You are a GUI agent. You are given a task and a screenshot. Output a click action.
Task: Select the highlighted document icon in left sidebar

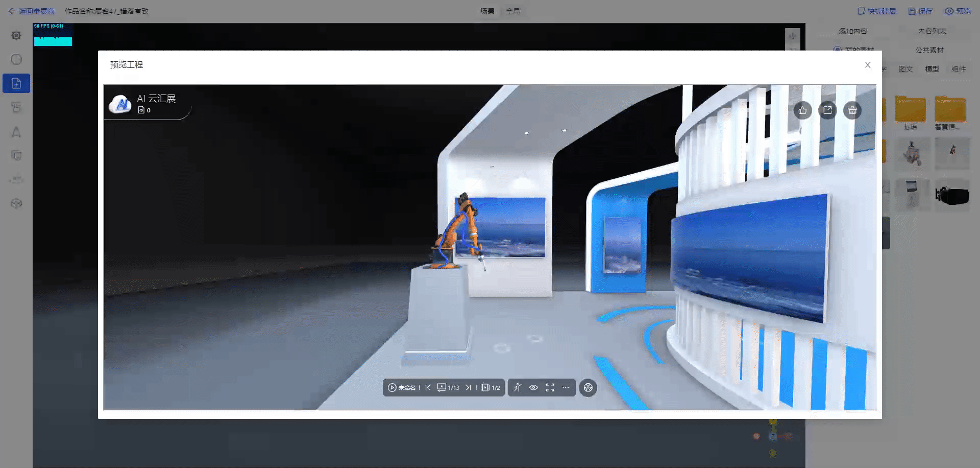click(16, 83)
